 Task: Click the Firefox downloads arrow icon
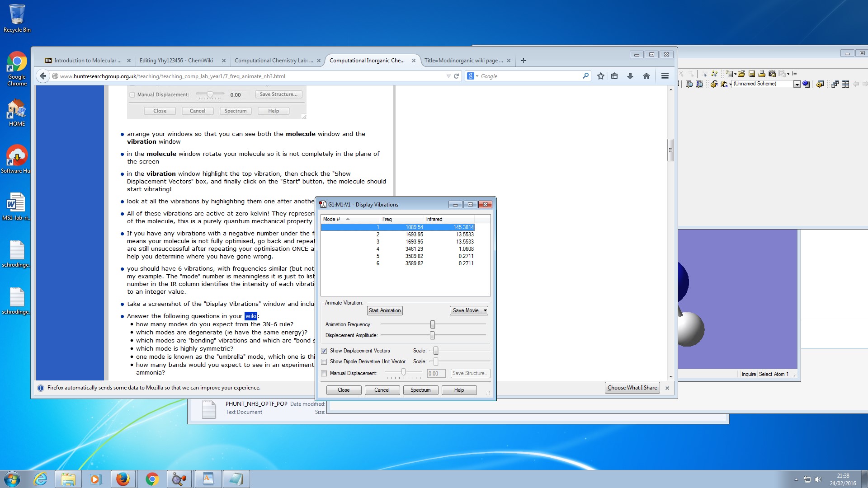630,76
